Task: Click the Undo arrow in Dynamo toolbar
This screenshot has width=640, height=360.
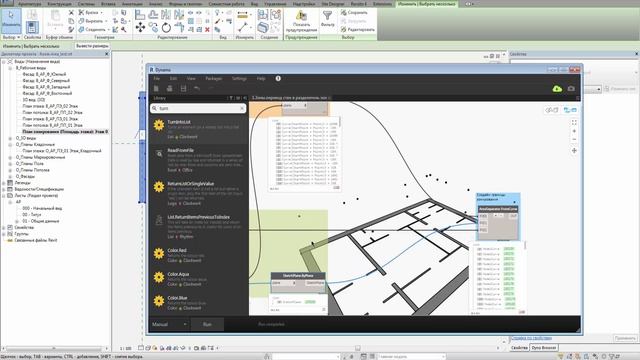Action: (x=197, y=89)
